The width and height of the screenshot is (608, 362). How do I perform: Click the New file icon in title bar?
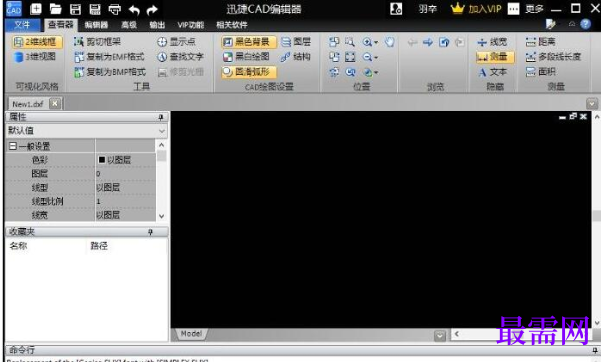point(36,9)
